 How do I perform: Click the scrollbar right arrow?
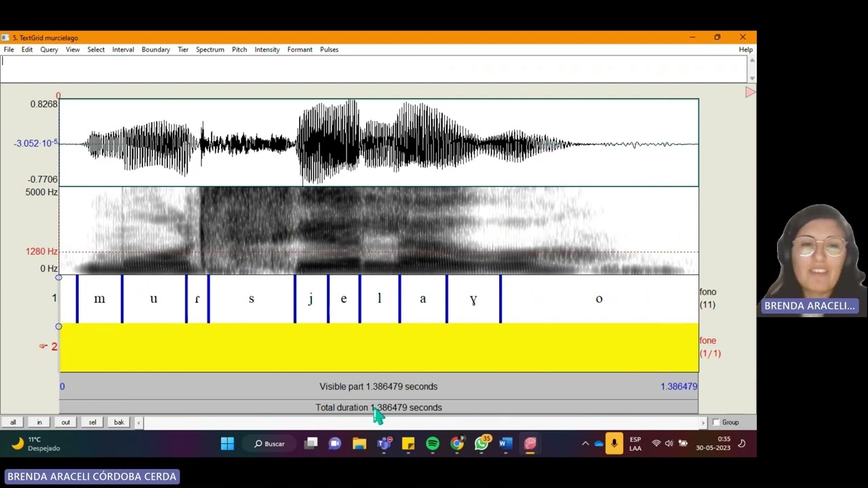[703, 422]
